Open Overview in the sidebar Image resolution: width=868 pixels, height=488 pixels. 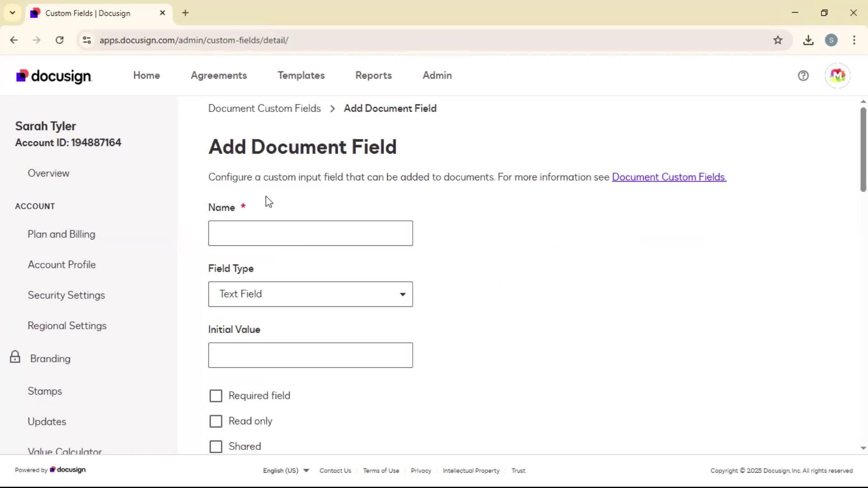(48, 173)
